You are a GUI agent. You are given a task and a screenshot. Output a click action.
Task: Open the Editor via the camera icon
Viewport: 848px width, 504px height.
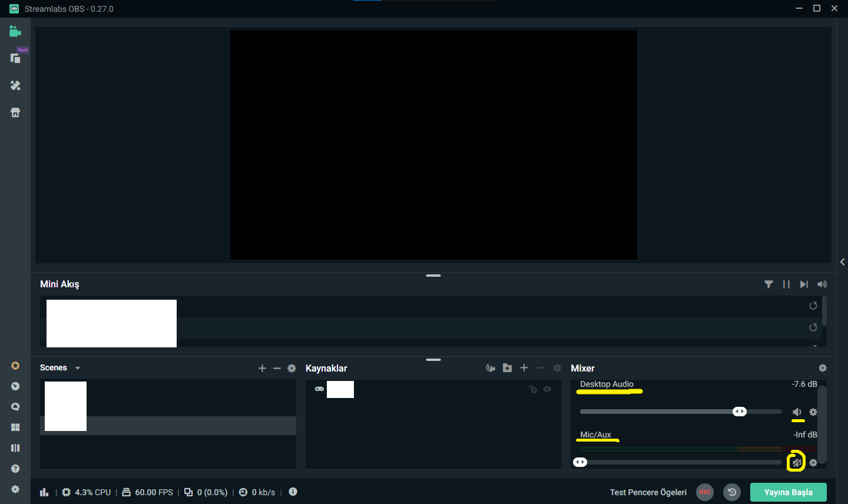pyautogui.click(x=15, y=31)
